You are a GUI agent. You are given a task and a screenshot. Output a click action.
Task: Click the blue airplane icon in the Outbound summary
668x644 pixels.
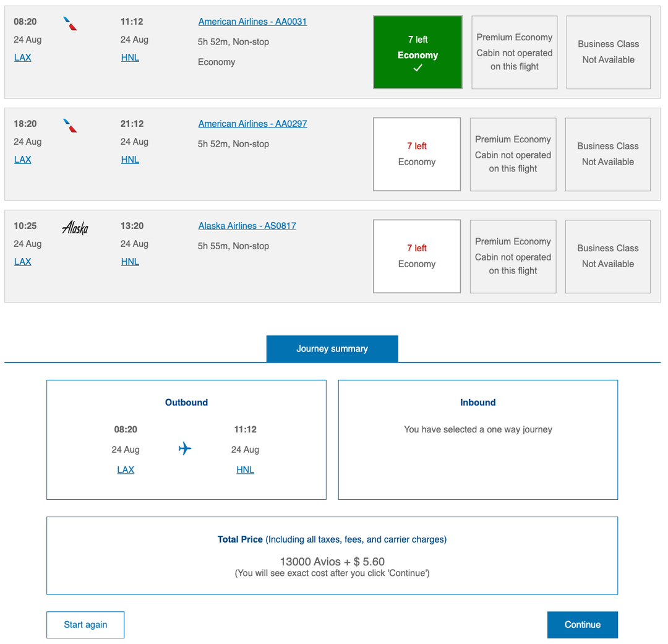(184, 449)
